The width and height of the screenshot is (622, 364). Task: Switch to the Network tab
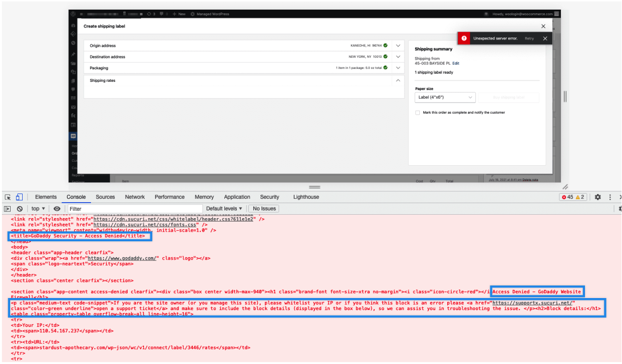tap(134, 197)
